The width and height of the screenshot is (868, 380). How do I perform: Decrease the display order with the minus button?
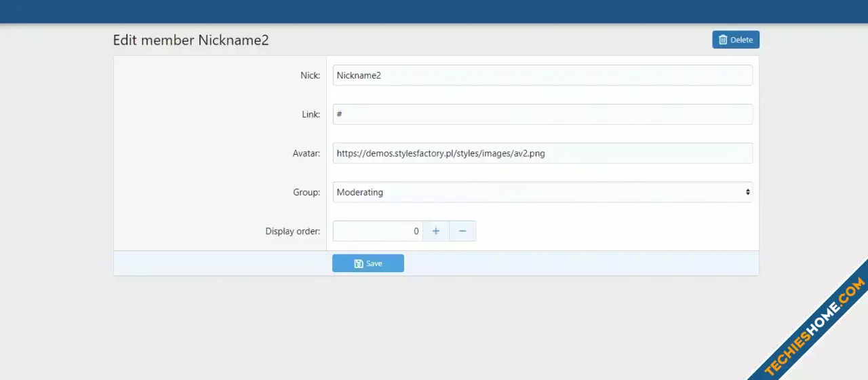click(x=463, y=231)
